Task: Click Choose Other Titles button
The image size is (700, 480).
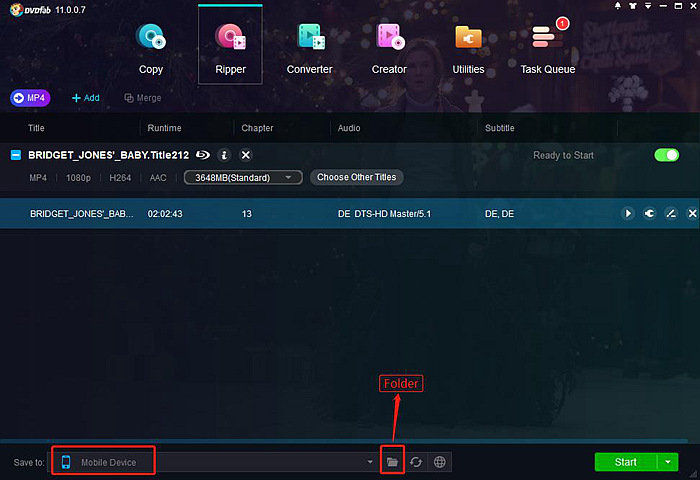Action: [x=356, y=177]
